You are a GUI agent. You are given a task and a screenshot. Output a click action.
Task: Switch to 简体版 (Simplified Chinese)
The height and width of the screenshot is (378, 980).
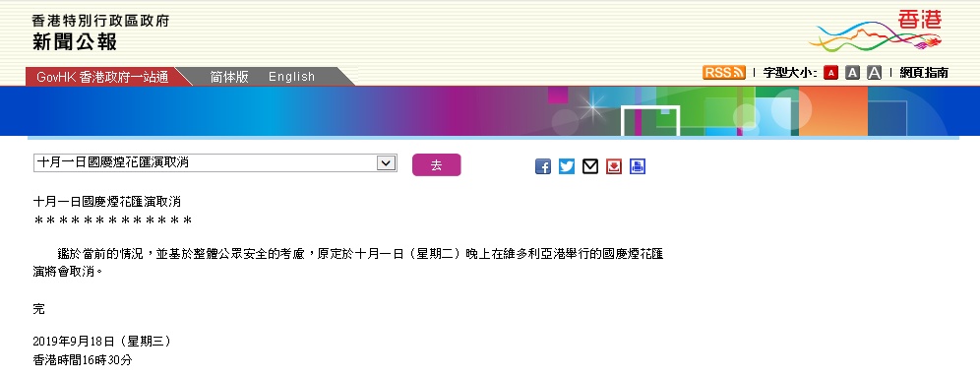229,77
